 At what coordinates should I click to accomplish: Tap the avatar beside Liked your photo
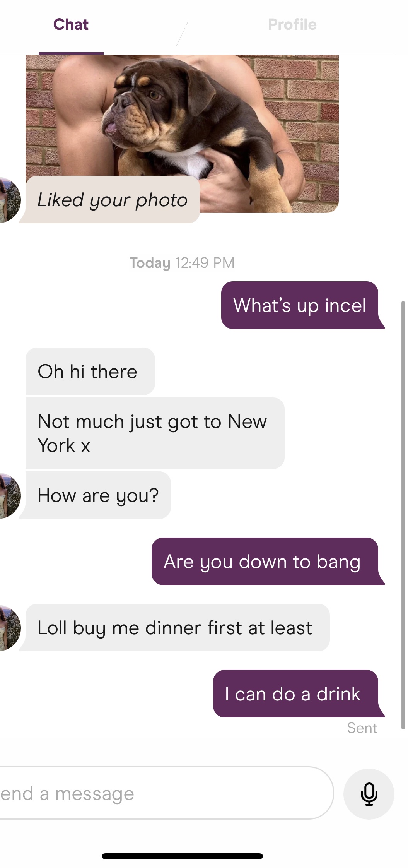click(x=9, y=200)
